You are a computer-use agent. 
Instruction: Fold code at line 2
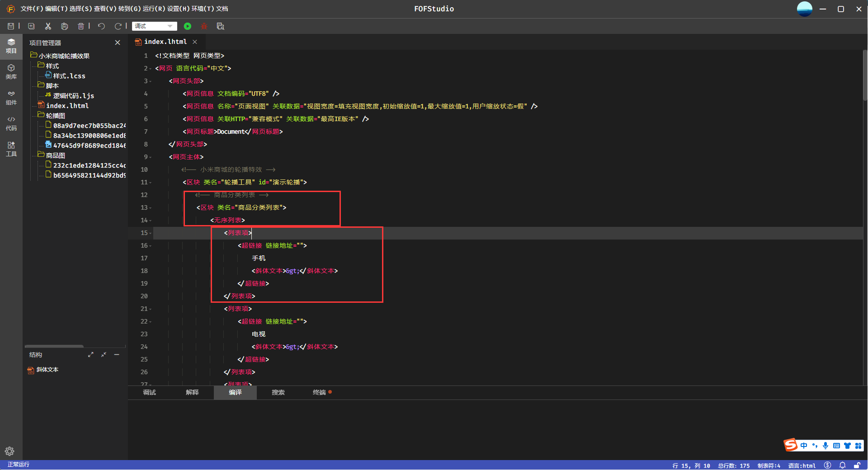pyautogui.click(x=151, y=69)
